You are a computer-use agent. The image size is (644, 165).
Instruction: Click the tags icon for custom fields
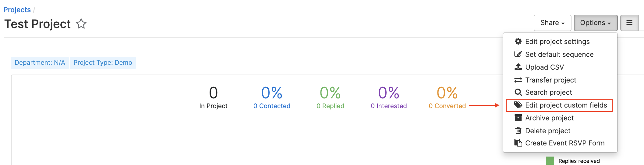coord(518,105)
